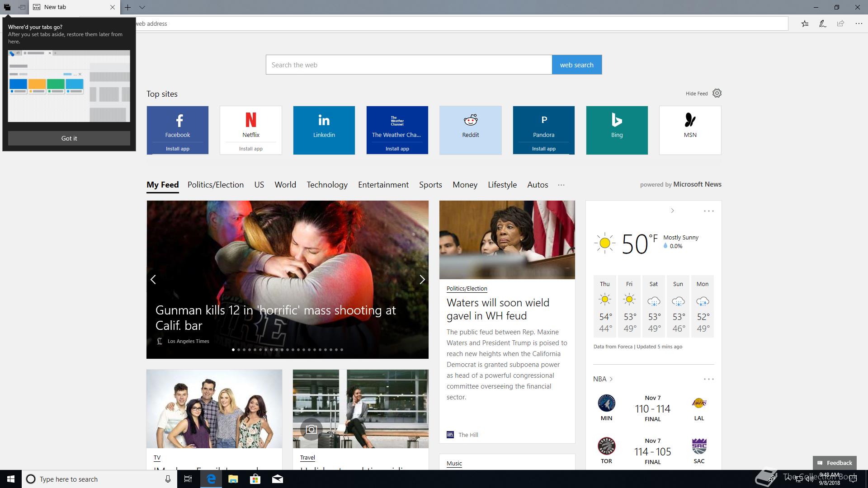The image size is (868, 488).
Task: Switch to the Sports feed tab
Action: click(x=430, y=185)
